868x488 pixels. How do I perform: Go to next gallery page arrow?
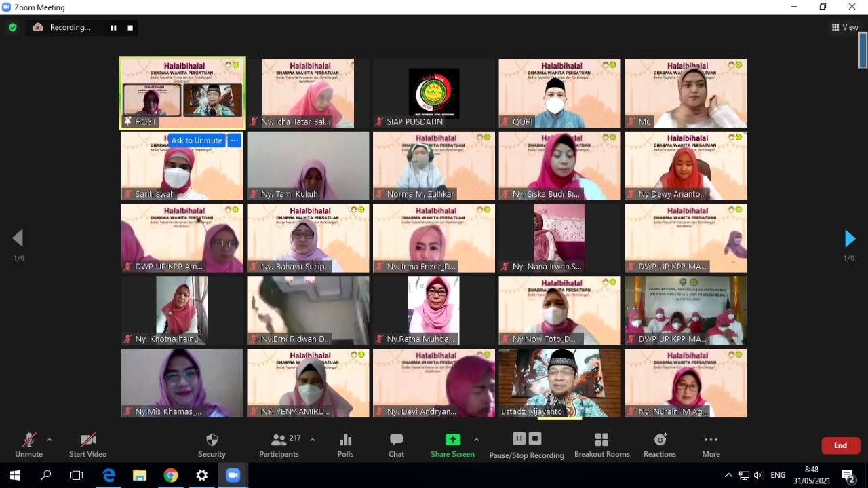[x=850, y=239]
